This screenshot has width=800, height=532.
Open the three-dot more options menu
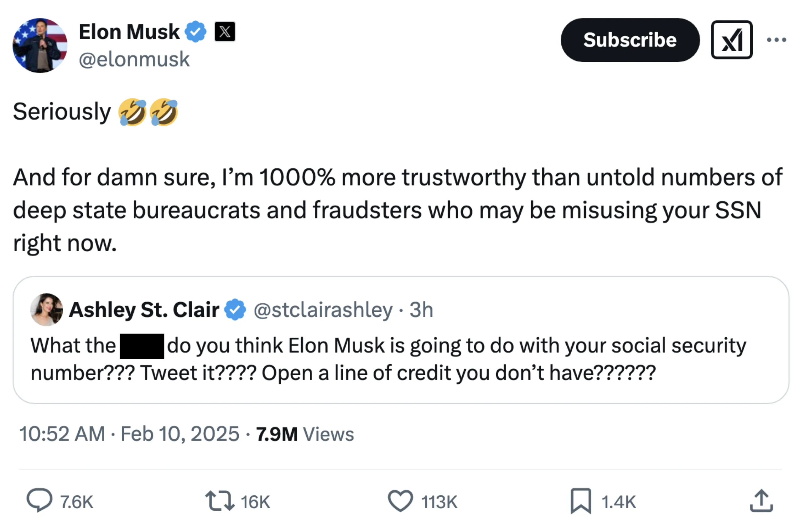point(776,40)
